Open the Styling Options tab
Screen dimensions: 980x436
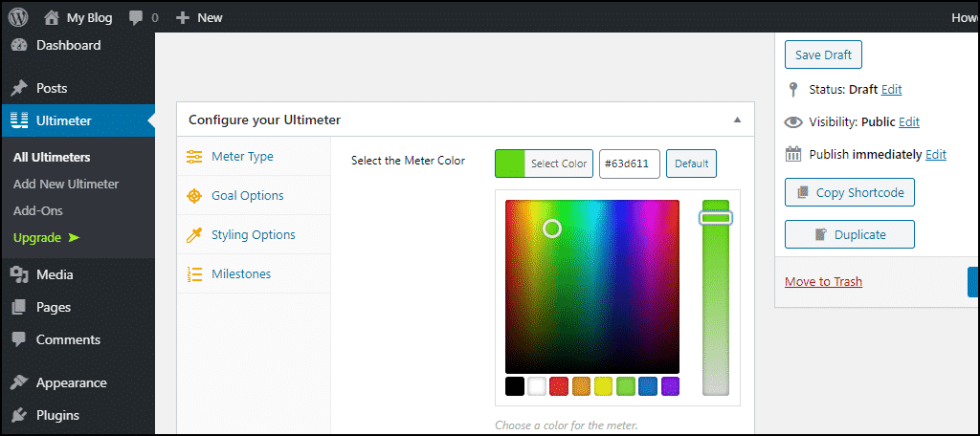(254, 235)
